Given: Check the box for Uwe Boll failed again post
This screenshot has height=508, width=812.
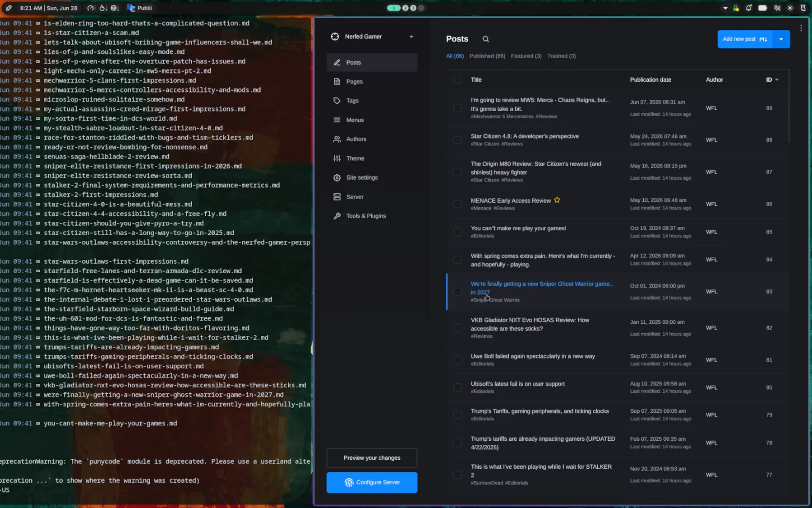Looking at the screenshot, I should click(x=457, y=360).
